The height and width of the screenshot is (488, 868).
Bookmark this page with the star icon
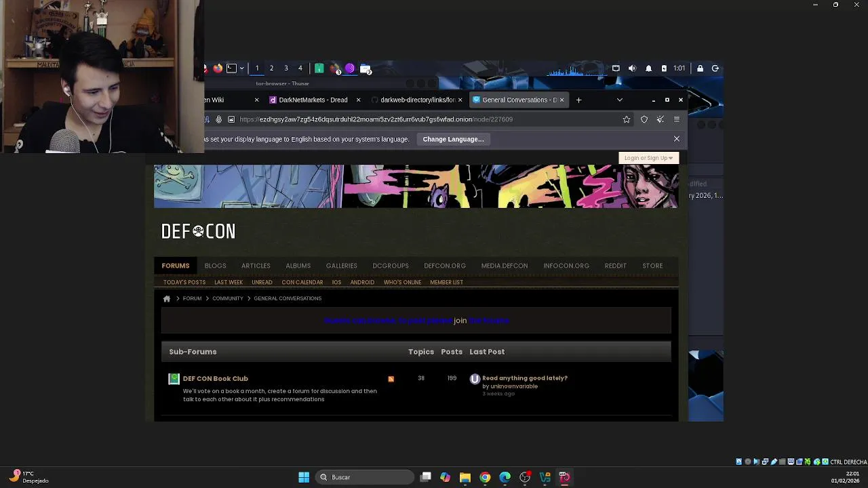tap(627, 119)
